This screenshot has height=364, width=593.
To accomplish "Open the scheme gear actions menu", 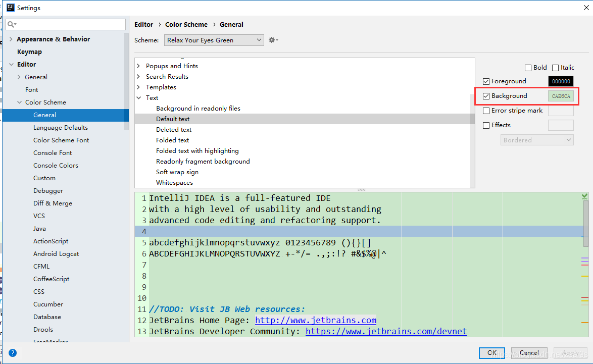I will [273, 40].
